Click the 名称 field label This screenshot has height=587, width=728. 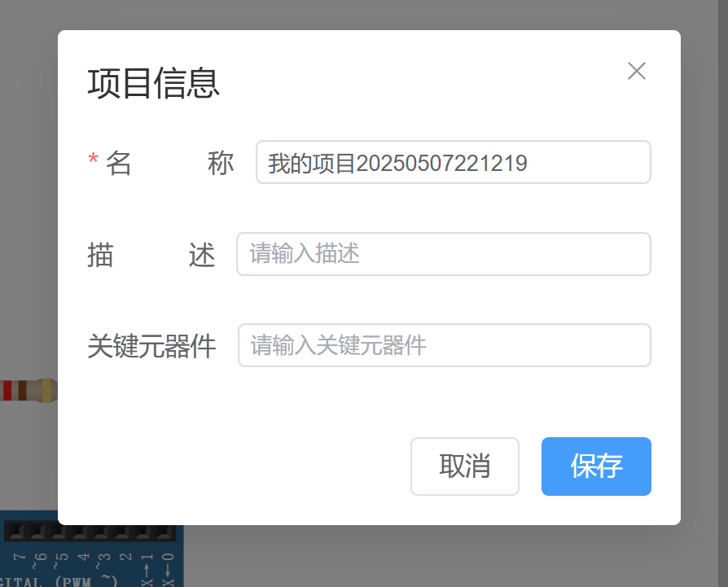point(169,164)
